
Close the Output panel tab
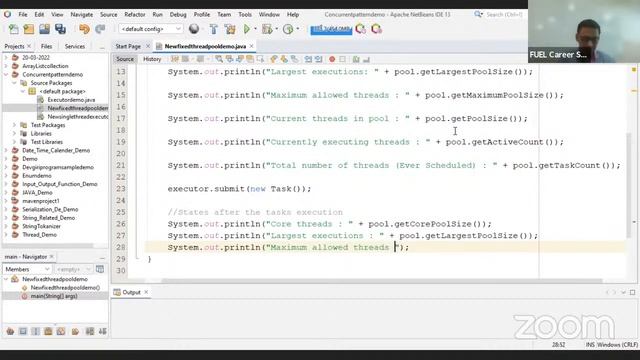tap(146, 292)
